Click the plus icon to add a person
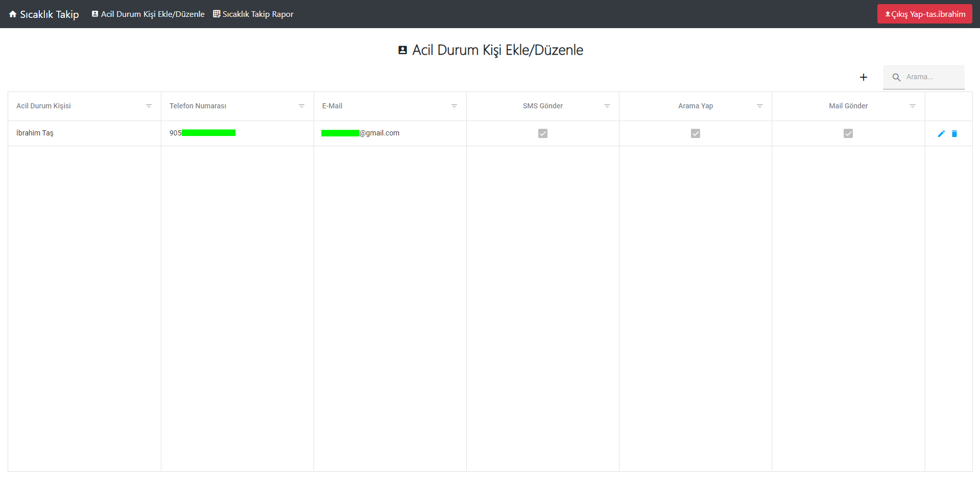This screenshot has height=482, width=980. [864, 77]
